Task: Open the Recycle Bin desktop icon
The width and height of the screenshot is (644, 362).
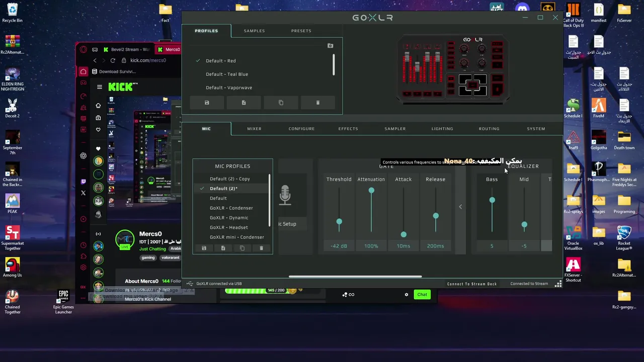Action: 12,13
